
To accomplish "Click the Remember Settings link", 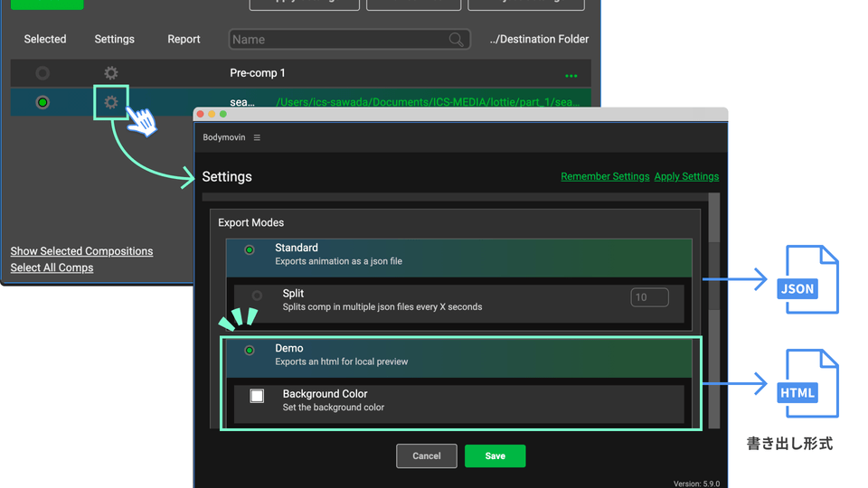I will coord(605,176).
